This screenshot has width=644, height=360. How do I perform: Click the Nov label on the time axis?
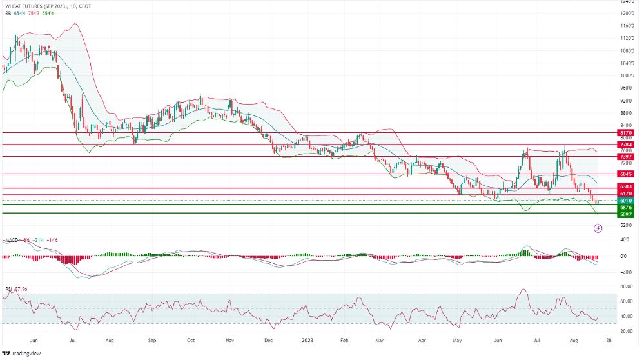pyautogui.click(x=229, y=340)
